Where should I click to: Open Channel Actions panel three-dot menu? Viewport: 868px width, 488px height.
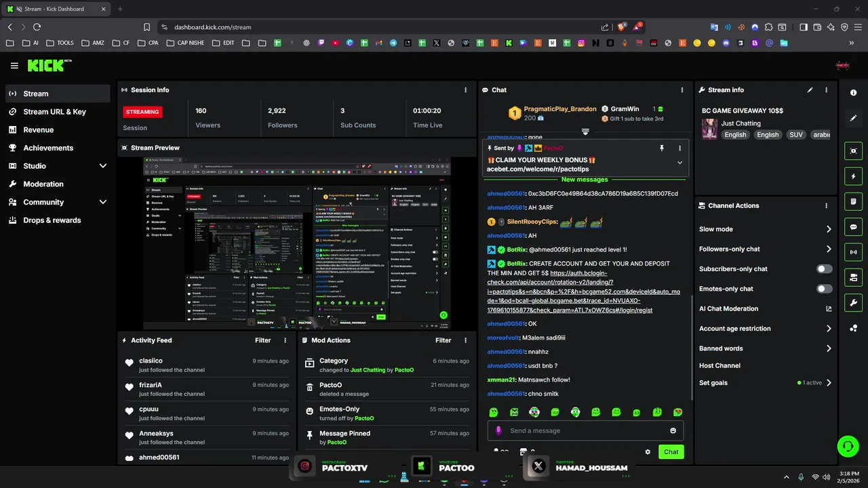826,205
